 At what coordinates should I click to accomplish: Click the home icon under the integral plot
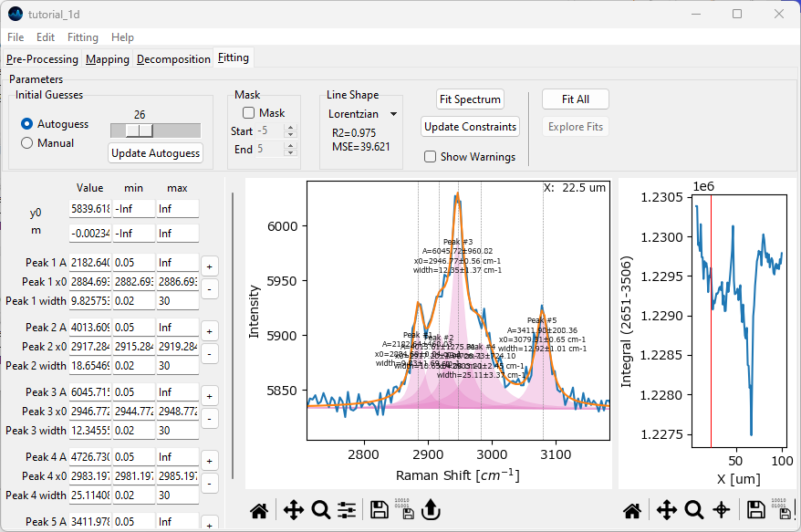pos(631,510)
